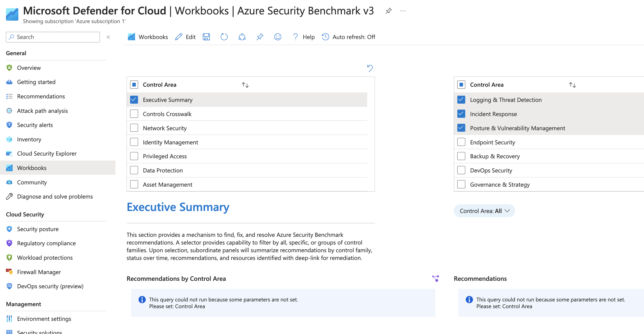Check the Privileged Access box
Image resolution: width=644 pixels, height=334 pixels.
click(134, 156)
